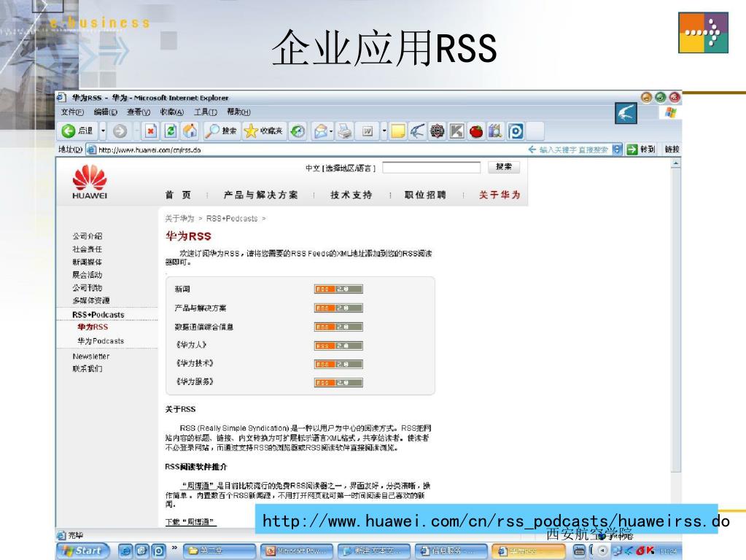Click the Mail envelope icon
This screenshot has height=560, width=746.
tap(321, 131)
